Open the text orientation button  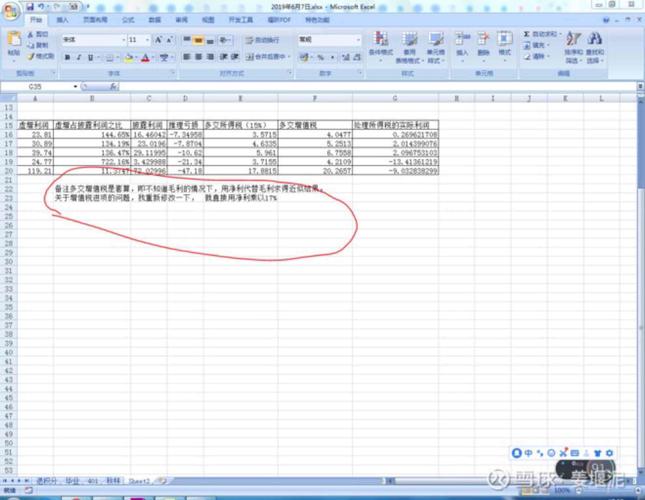point(225,40)
